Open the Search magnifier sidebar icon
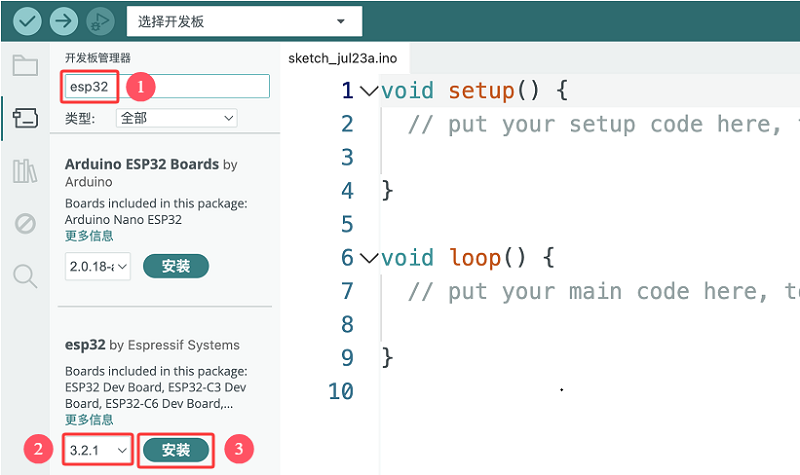 click(26, 276)
